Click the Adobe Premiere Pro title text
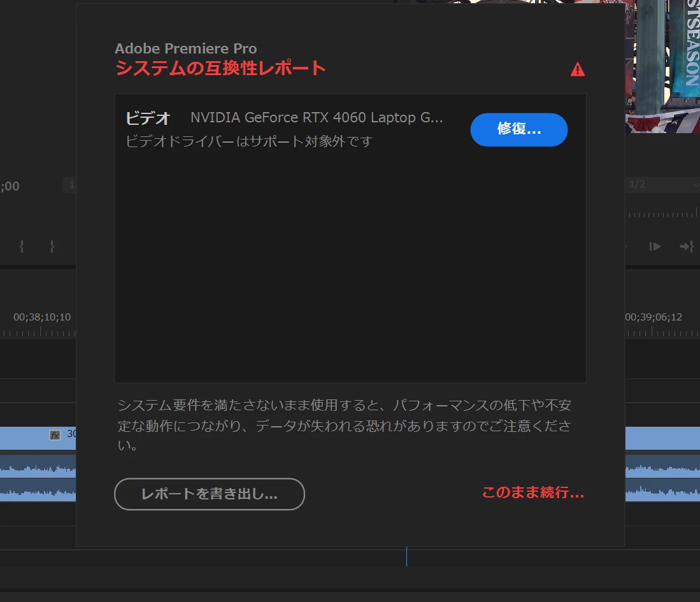The width and height of the screenshot is (700, 602). [x=186, y=48]
